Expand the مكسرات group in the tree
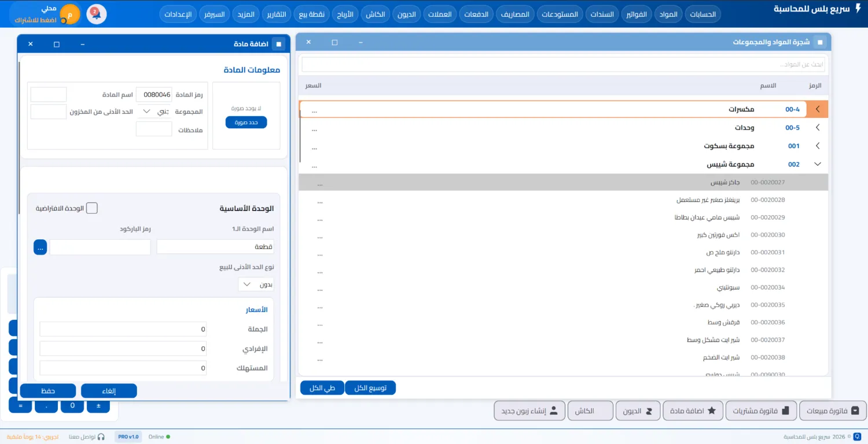 point(818,109)
